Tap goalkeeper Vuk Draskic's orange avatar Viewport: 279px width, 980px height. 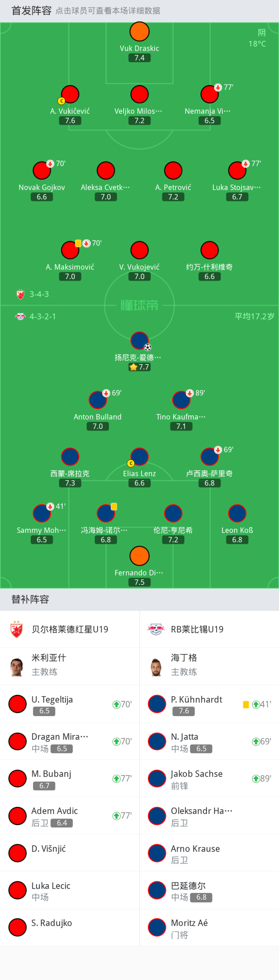[139, 31]
